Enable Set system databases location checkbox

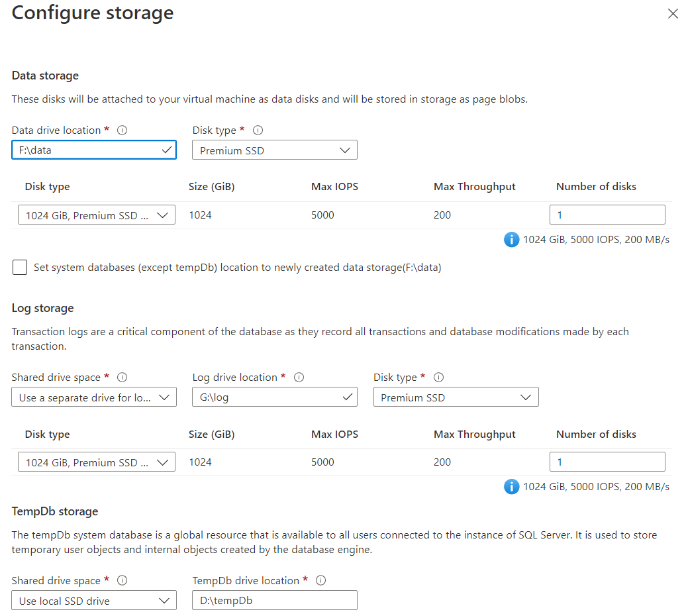coord(21,268)
